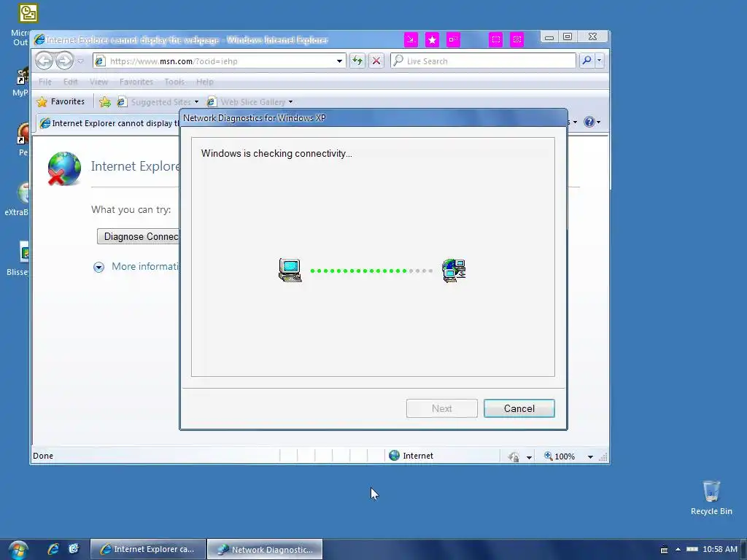
Task: Click the red Stop loading X icon
Action: click(x=376, y=61)
